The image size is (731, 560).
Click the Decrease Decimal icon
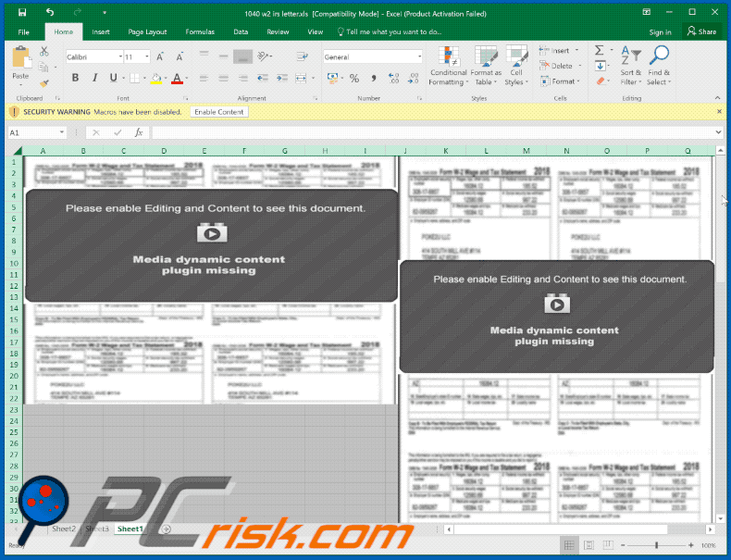[x=413, y=79]
